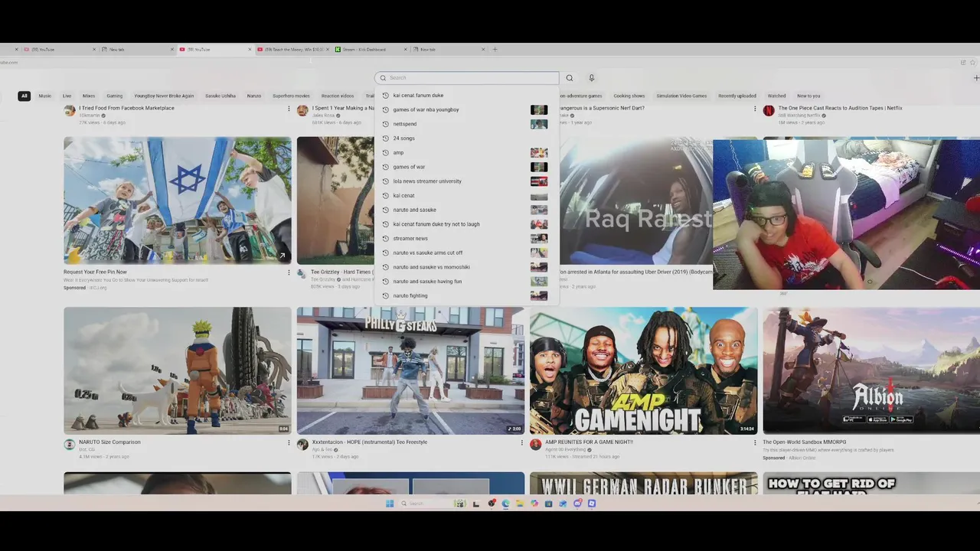Choose suggestion 'naruto and sasuke'
980x551 pixels.
[466, 210]
